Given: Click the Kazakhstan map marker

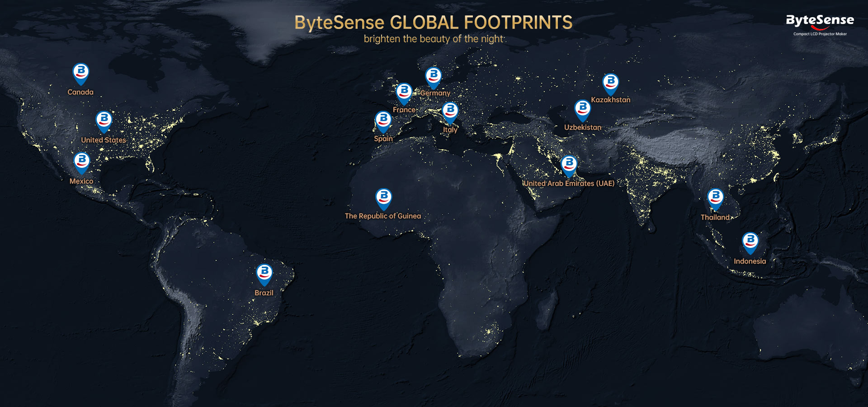Looking at the screenshot, I should pos(611,84).
